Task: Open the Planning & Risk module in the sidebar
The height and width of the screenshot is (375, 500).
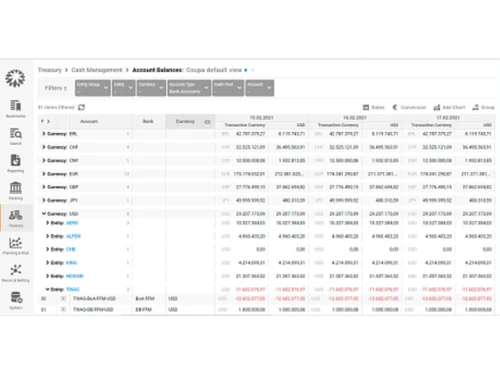Action: click(x=15, y=246)
